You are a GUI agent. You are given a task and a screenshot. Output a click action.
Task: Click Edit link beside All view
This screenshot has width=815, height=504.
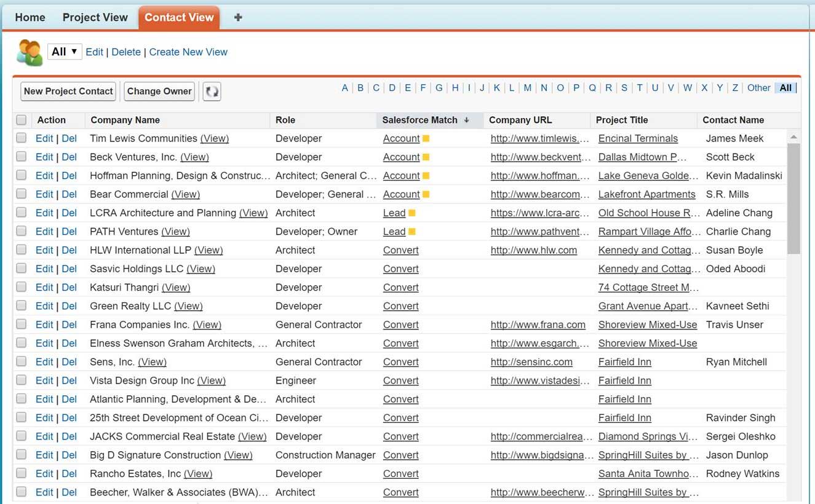tap(94, 52)
